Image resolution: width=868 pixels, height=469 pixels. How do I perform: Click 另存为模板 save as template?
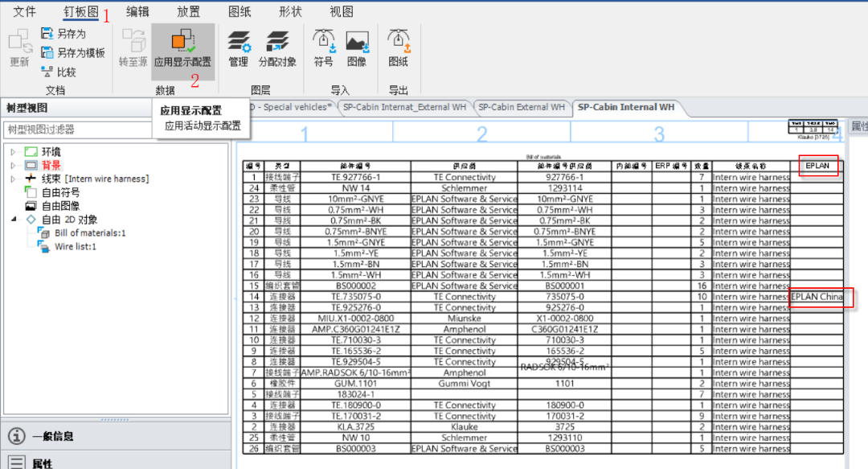click(72, 53)
